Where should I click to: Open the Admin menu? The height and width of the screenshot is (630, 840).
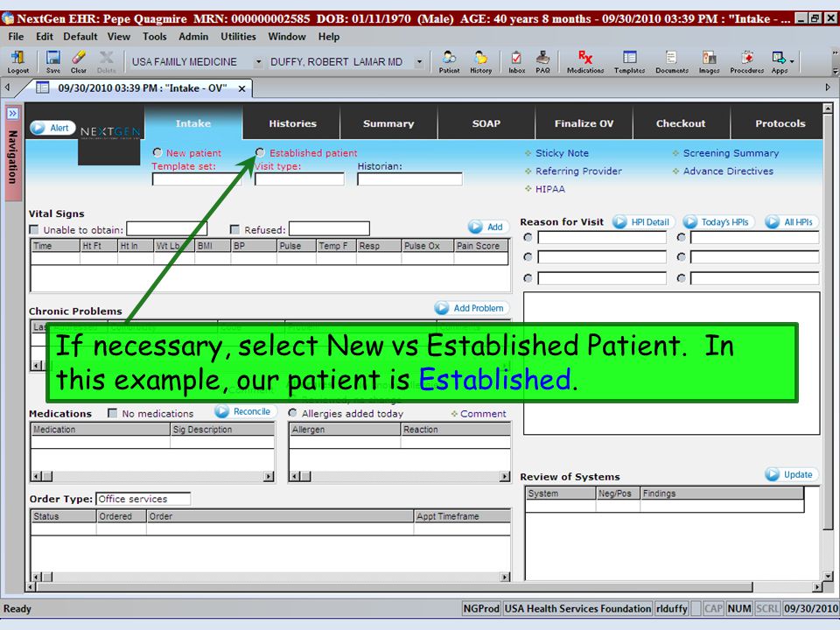(x=193, y=37)
